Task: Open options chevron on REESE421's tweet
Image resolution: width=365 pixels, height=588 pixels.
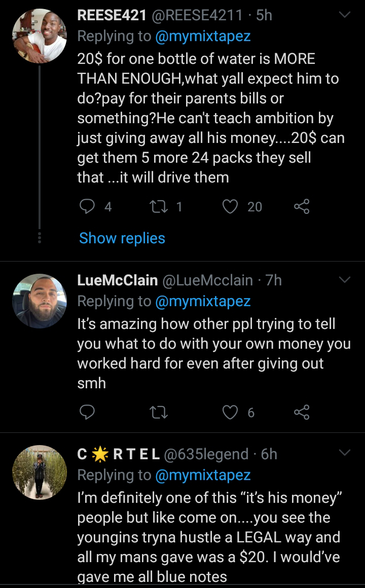Action: [344, 17]
